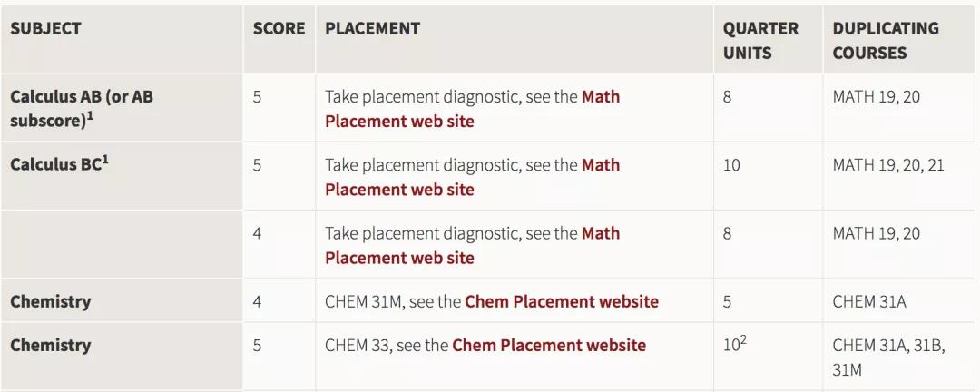Click the 10 quarter units cell for Calculus BC
This screenshot has width=980, height=392.
pos(731,165)
